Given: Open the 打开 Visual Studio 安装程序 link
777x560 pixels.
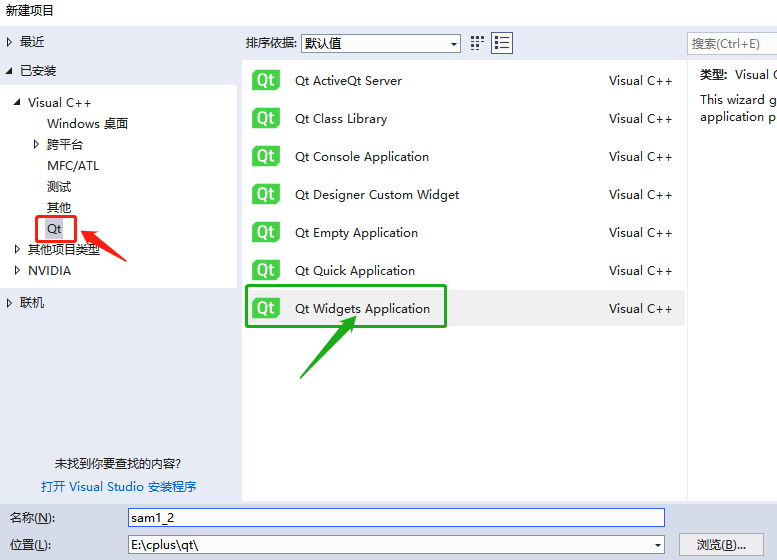Looking at the screenshot, I should (x=118, y=487).
